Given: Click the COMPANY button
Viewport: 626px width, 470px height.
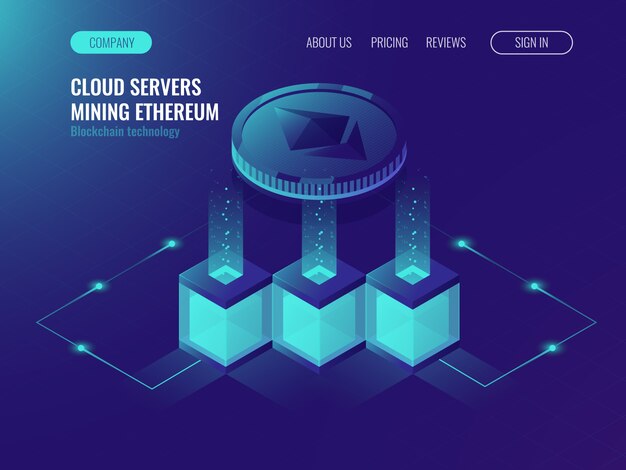Looking at the screenshot, I should [x=111, y=42].
